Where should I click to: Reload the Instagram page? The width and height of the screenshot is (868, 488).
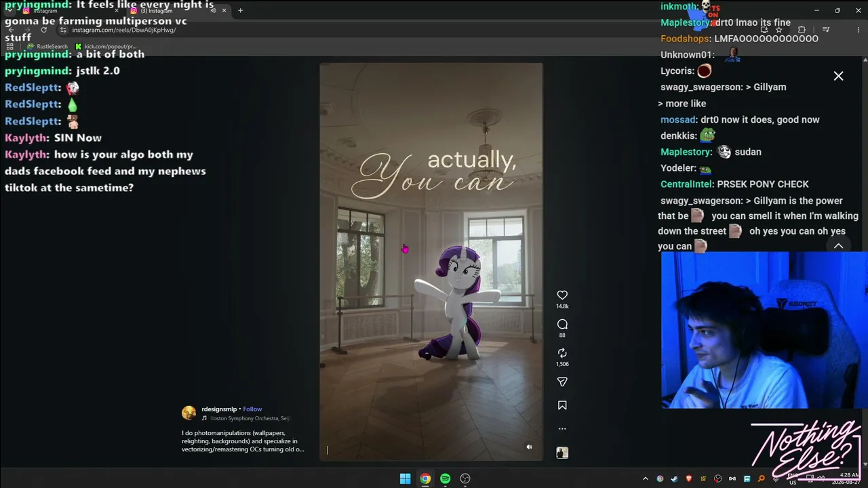[x=43, y=30]
